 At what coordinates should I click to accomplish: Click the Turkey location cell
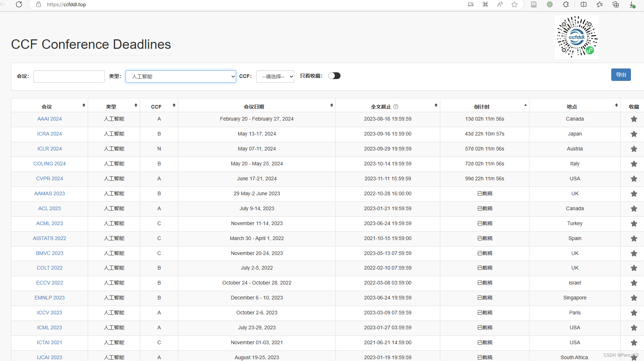pos(575,223)
